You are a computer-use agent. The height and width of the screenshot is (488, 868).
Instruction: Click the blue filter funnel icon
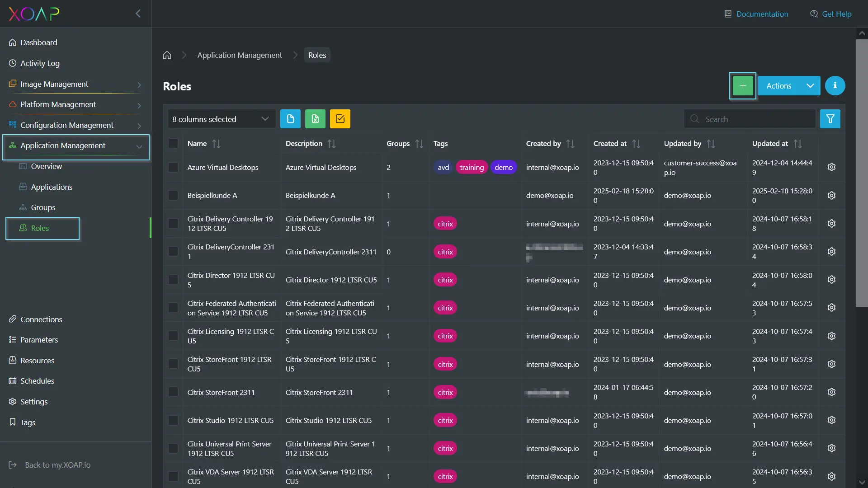[x=830, y=119]
